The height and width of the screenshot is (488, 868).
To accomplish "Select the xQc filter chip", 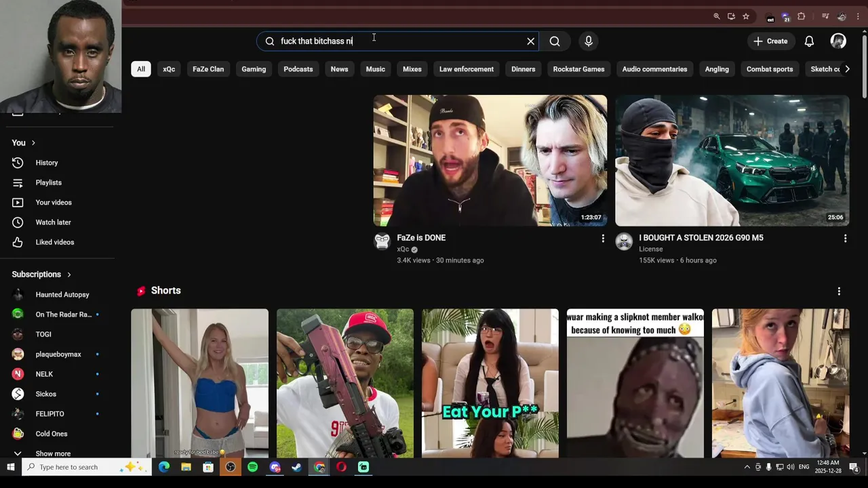I will pyautogui.click(x=169, y=69).
